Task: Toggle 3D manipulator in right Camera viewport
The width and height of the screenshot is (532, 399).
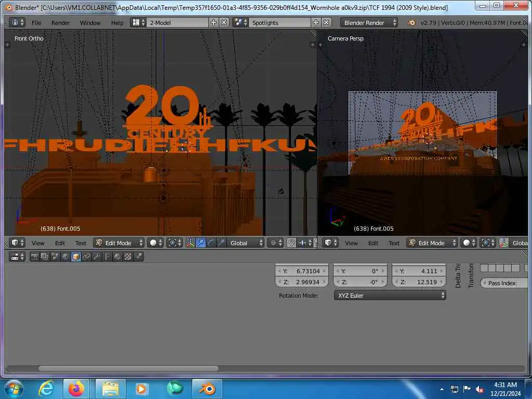Action: click(x=504, y=243)
